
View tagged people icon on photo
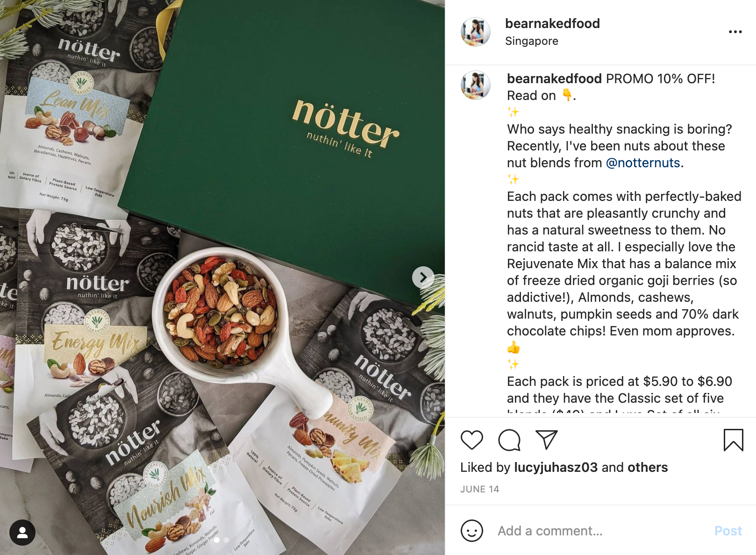point(22,533)
